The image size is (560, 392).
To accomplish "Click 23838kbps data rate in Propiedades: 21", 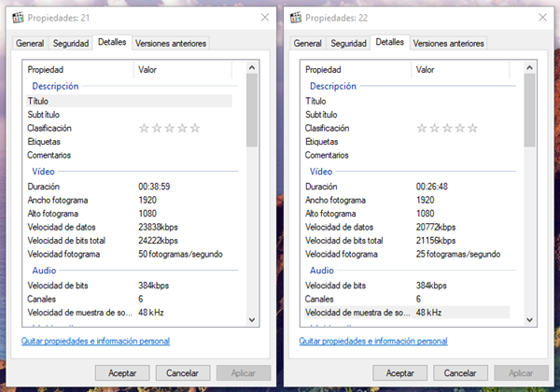I will tap(158, 227).
